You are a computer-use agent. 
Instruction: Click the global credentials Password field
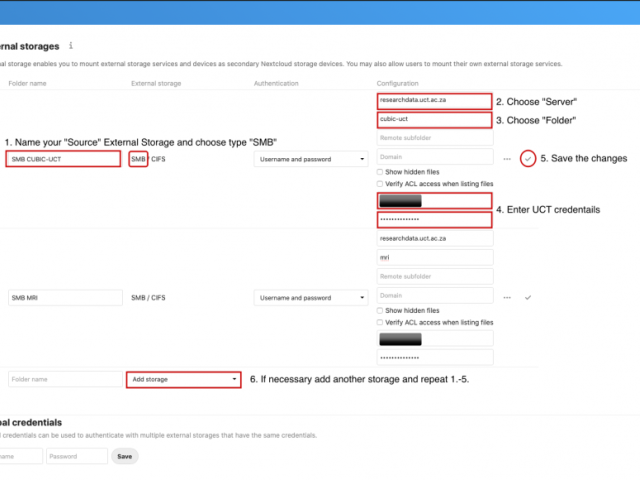pyautogui.click(x=77, y=456)
